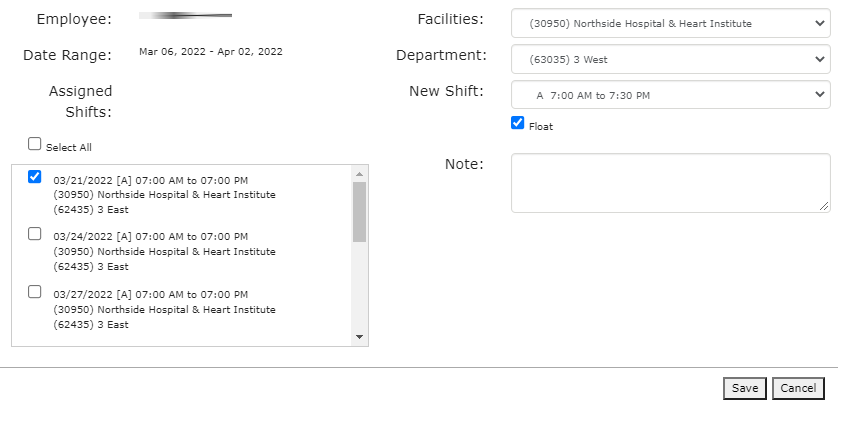This screenshot has height=427, width=842.
Task: Expand the Department dropdown
Action: click(670, 59)
